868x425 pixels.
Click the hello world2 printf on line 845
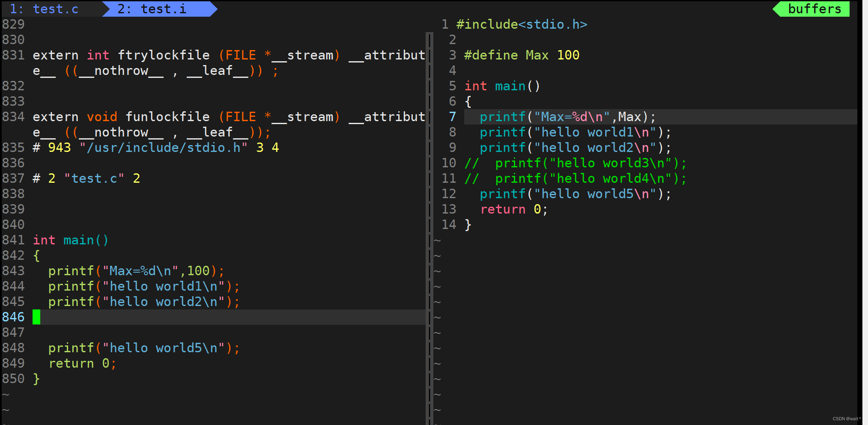pyautogui.click(x=144, y=302)
